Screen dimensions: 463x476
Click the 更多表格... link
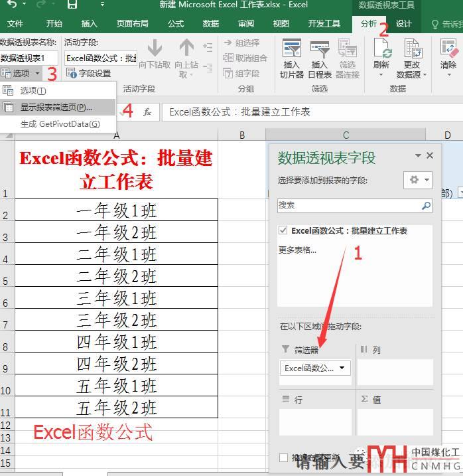point(297,250)
